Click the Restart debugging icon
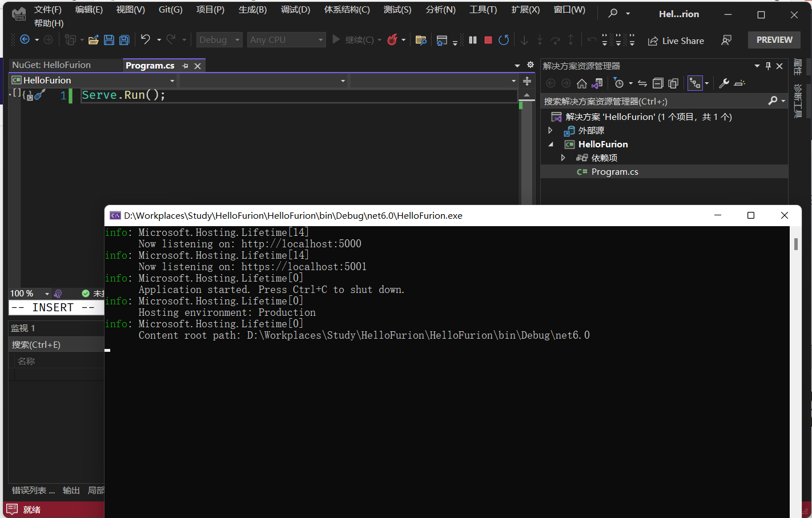 coord(504,40)
